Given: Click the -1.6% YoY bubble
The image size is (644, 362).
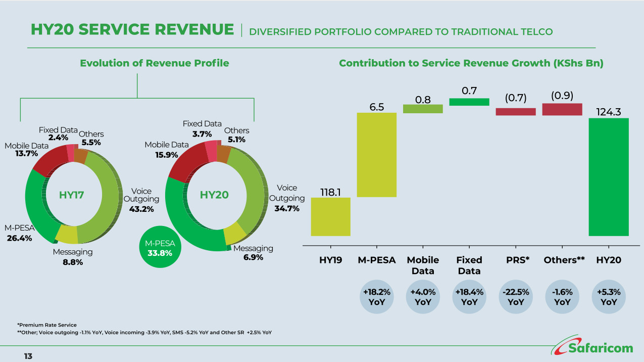Looking at the screenshot, I should coord(562,297).
